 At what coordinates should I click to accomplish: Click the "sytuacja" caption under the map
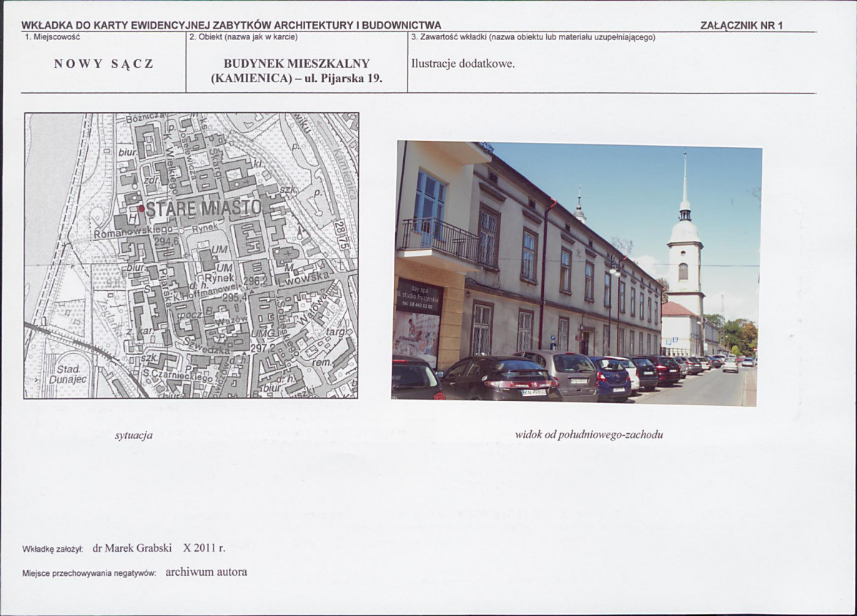point(134,434)
